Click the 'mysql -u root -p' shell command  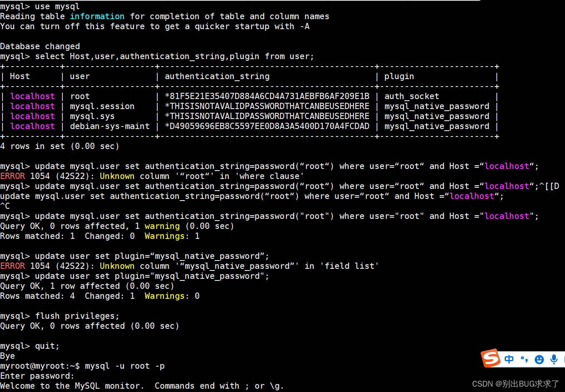pyautogui.click(x=125, y=366)
